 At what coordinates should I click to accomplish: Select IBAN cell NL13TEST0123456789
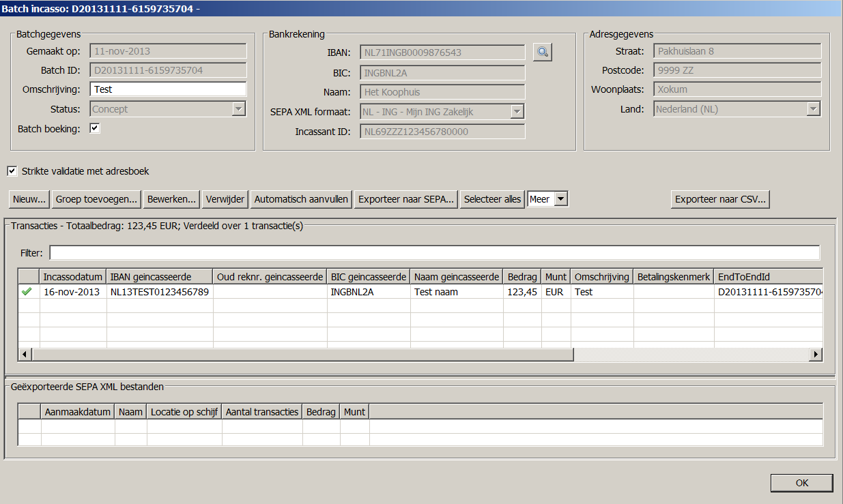point(160,292)
